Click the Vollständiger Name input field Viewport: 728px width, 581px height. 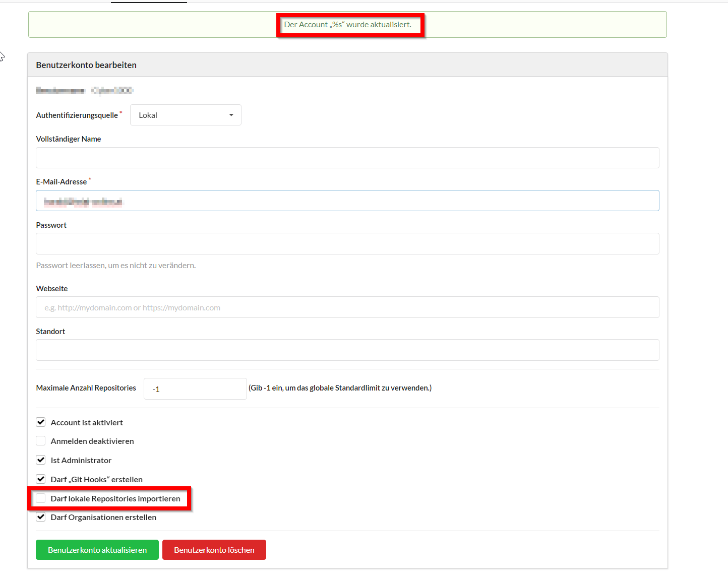pos(347,158)
